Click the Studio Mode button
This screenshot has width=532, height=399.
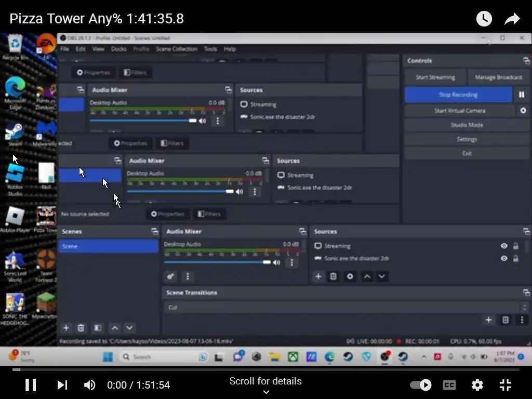point(467,125)
